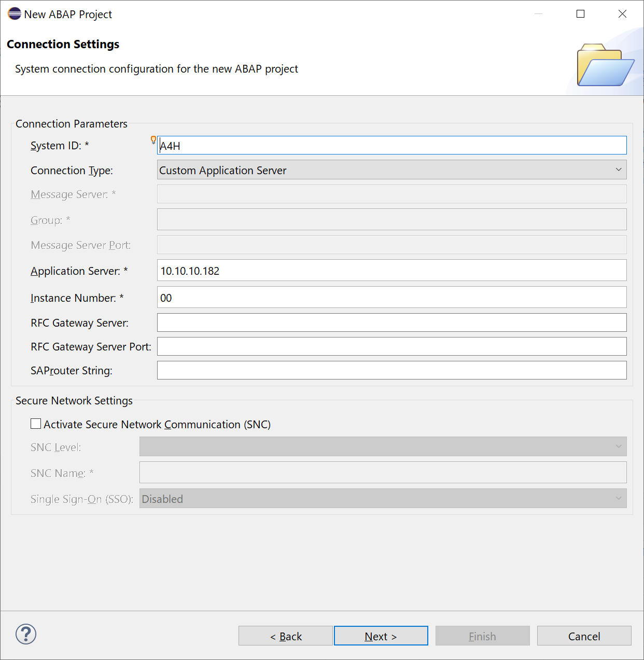Enable Activate Secure Network Communication checkbox
Screen dimensions: 644x660
coord(36,424)
